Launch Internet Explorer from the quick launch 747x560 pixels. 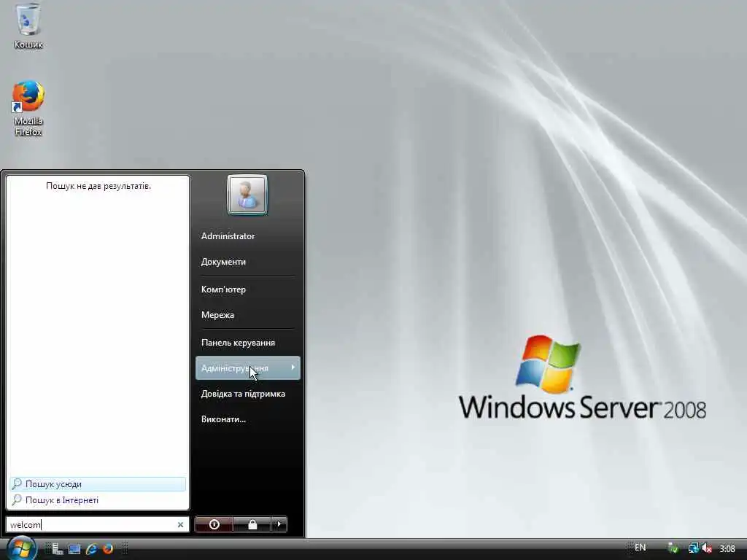pyautogui.click(x=91, y=549)
